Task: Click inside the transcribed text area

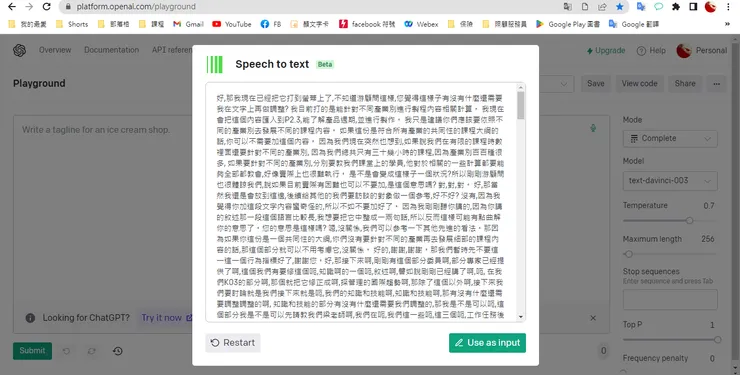Action: point(361,202)
